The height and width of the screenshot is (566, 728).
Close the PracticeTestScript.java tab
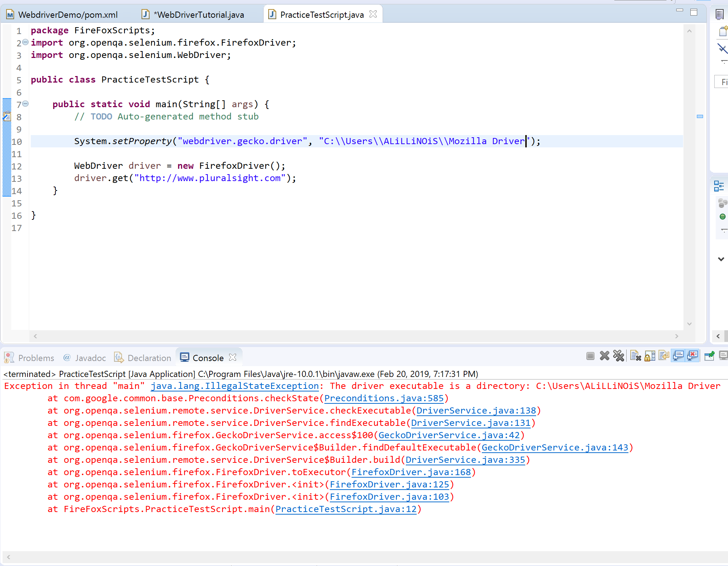[373, 14]
